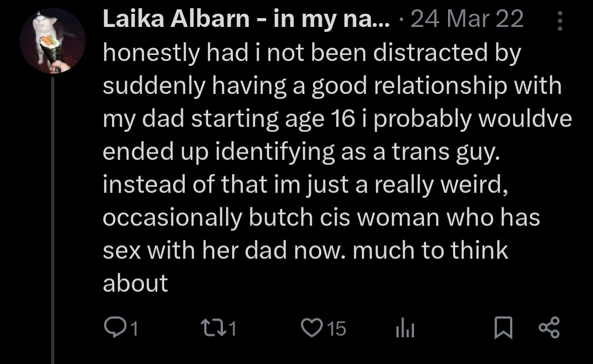
Task: Open the cat profile picture avatar
Action: click(53, 41)
